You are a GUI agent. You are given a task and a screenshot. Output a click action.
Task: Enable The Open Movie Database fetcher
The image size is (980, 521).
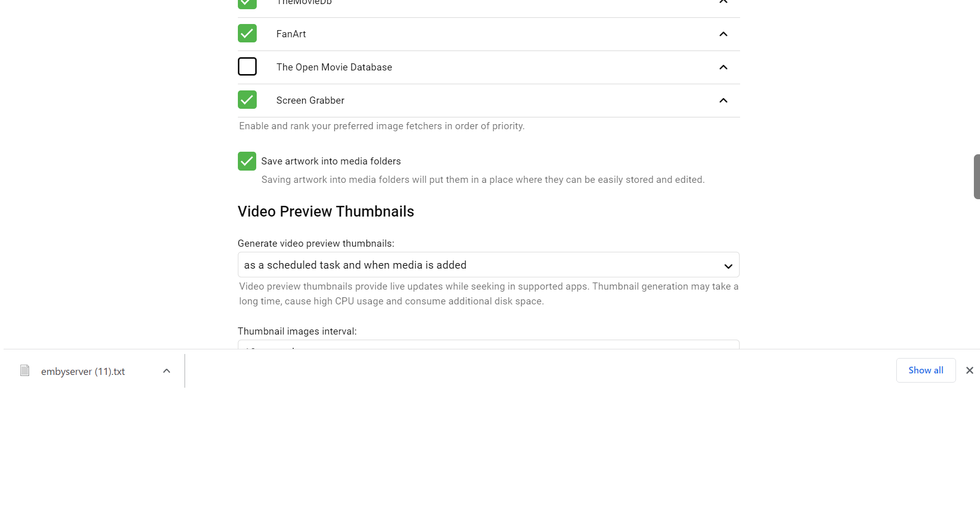point(247,67)
